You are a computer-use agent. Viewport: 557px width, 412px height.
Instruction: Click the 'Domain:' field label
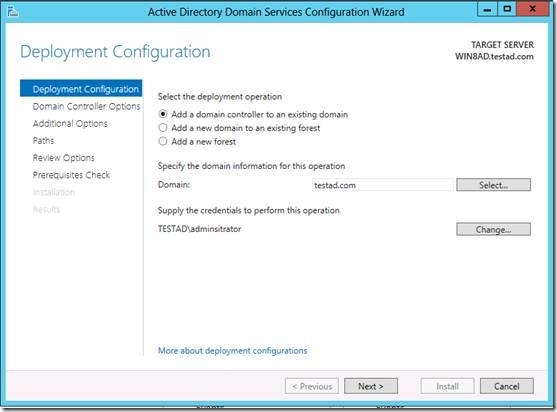click(x=174, y=185)
